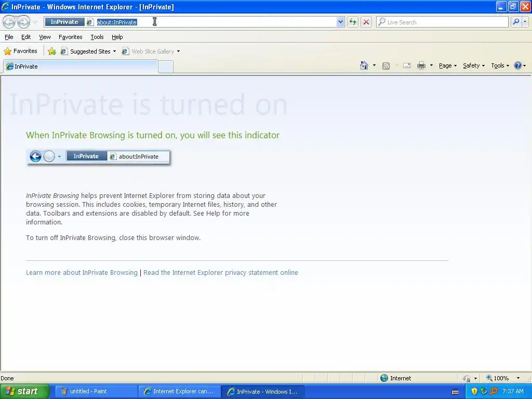
Task: Click in the Live Search box
Action: 443,22
